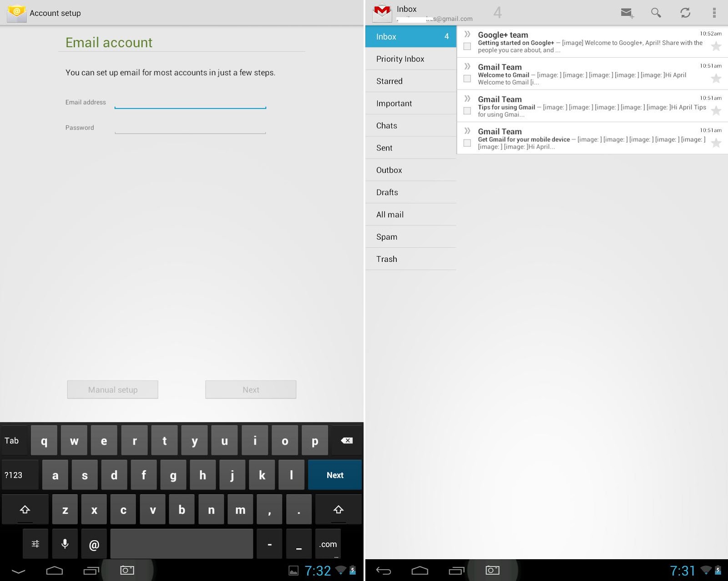This screenshot has width=728, height=581.
Task: Select the Tips for using Gmail message checkbox
Action: [467, 110]
